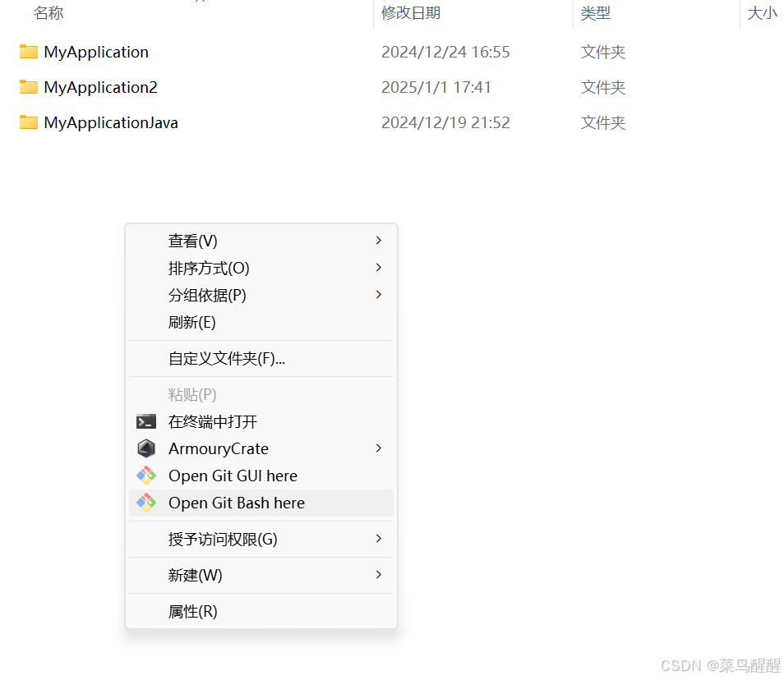784x680 pixels.
Task: Click the terminal icon beside 在终端中打开
Action: point(146,421)
